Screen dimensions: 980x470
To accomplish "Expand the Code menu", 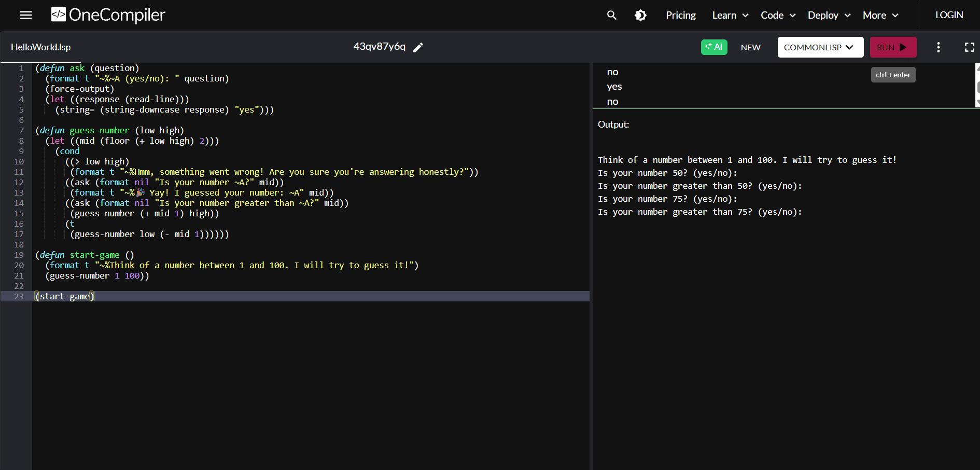I will [778, 15].
